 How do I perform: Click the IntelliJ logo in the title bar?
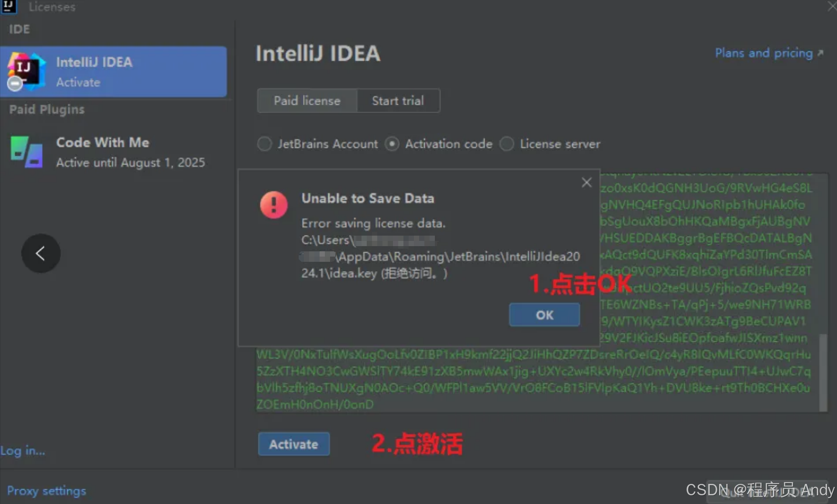click(8, 6)
